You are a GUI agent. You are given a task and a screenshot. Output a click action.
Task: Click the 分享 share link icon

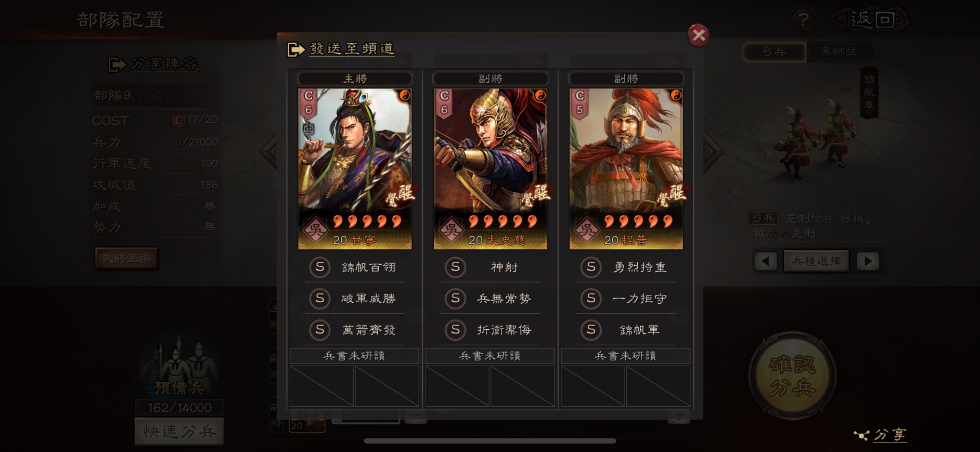point(861,435)
